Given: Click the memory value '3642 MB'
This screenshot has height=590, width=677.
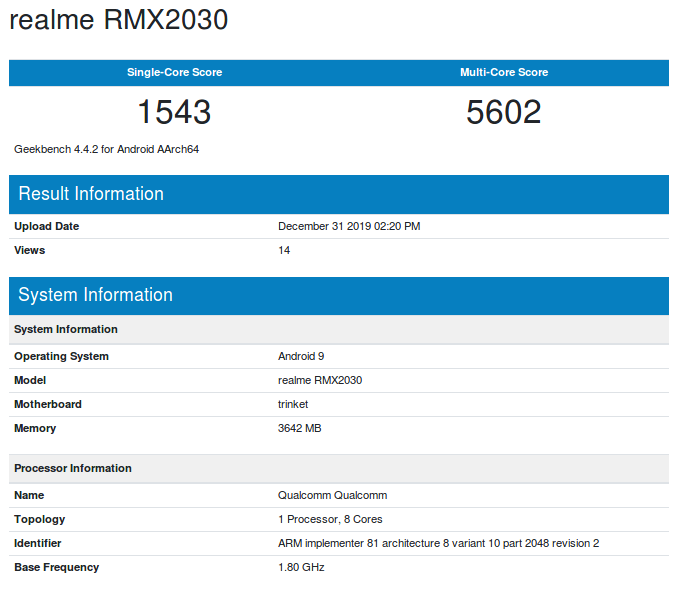Looking at the screenshot, I should pyautogui.click(x=300, y=428).
